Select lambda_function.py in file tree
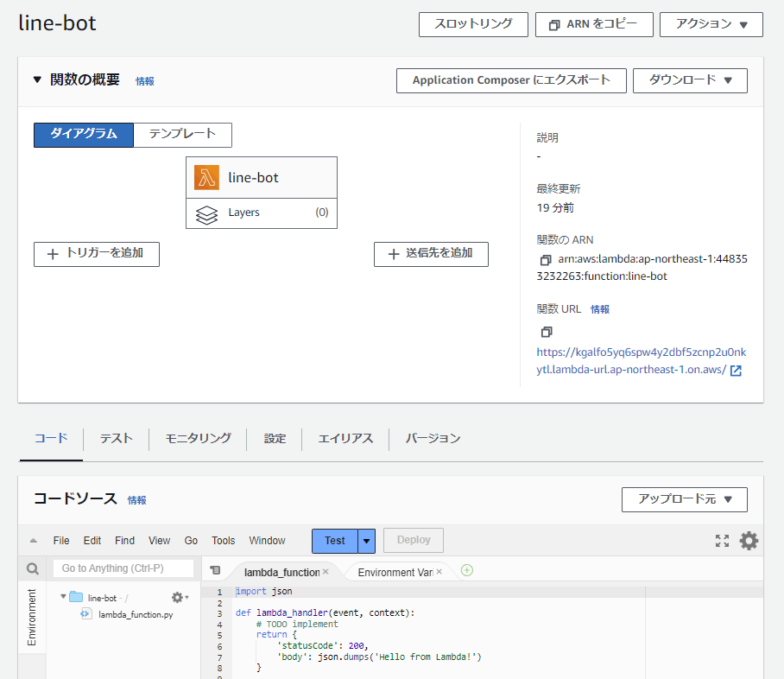 tap(136, 614)
